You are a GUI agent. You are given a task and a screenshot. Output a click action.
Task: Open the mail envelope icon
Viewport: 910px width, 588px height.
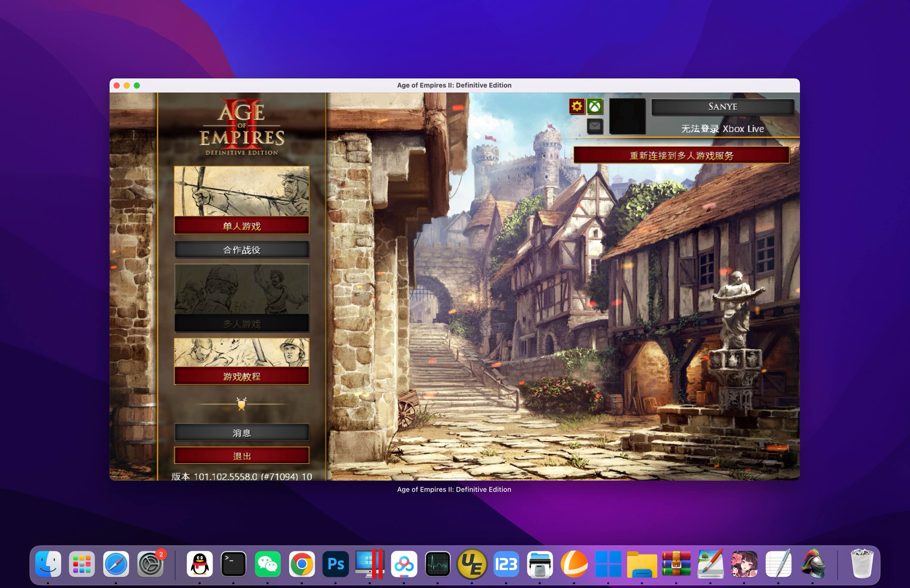pyautogui.click(x=595, y=126)
